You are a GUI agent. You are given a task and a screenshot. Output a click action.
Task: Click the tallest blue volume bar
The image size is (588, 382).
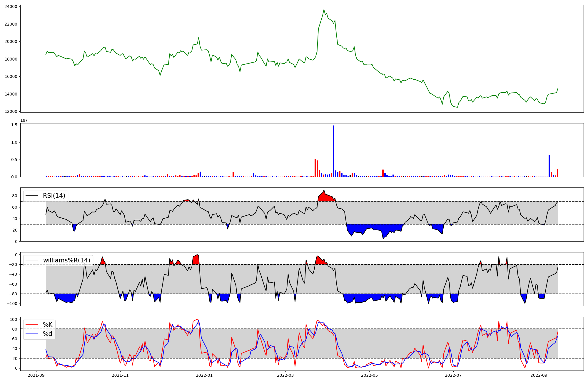pyautogui.click(x=334, y=151)
